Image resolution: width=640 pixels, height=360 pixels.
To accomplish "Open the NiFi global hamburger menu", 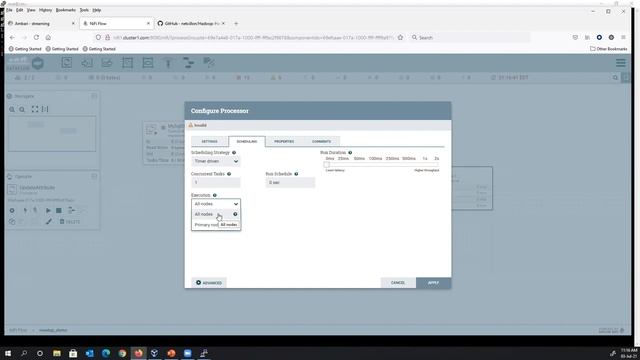I will click(x=620, y=63).
